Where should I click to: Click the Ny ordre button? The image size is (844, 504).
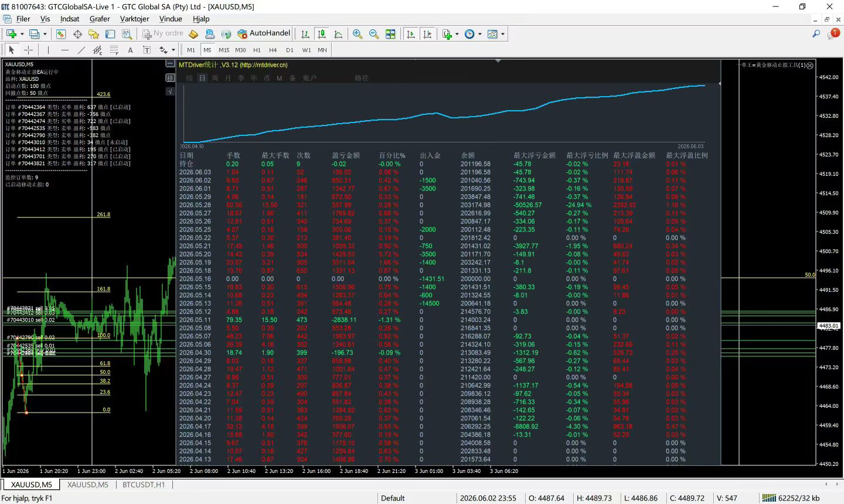(x=163, y=34)
